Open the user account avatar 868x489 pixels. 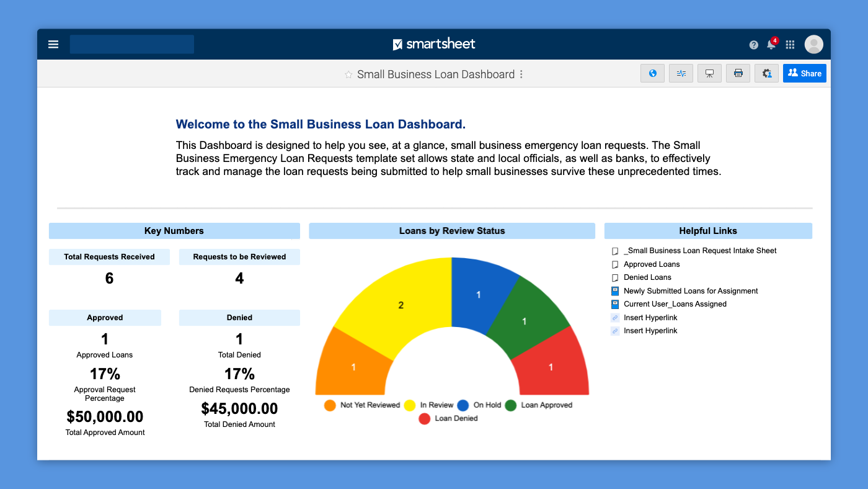(813, 45)
